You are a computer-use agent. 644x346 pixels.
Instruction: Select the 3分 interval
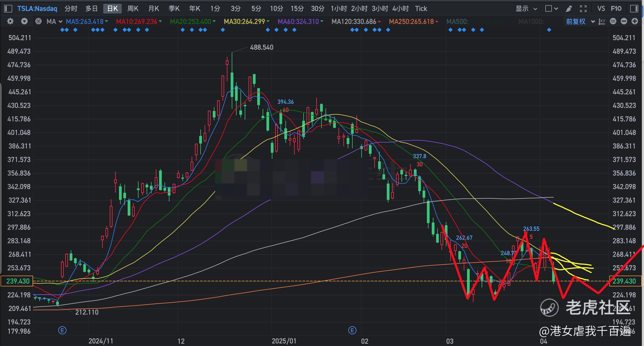236,9
